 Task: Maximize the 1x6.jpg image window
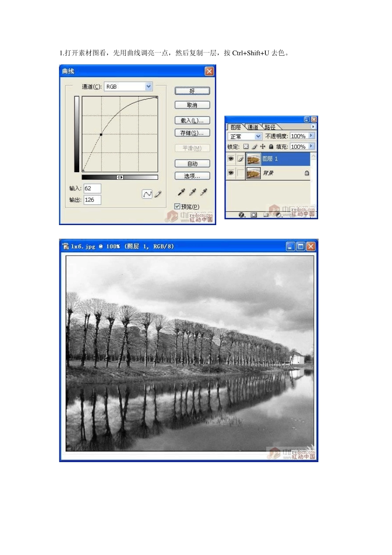pyautogui.click(x=301, y=247)
